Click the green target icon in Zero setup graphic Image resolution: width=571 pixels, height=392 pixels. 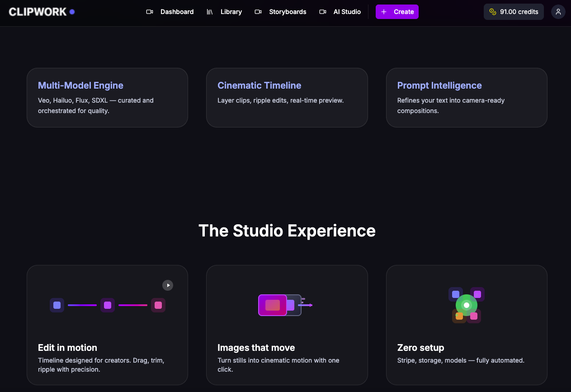tap(466, 305)
